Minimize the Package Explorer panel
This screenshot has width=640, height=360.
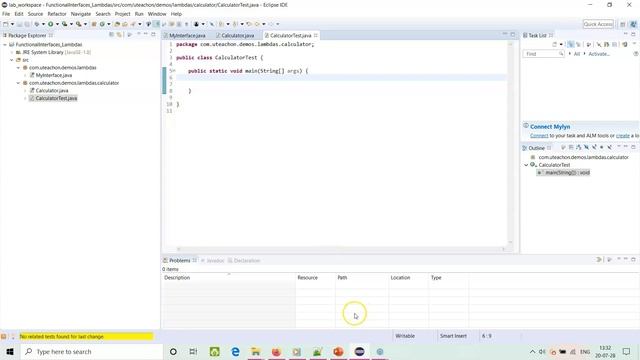[x=146, y=35]
